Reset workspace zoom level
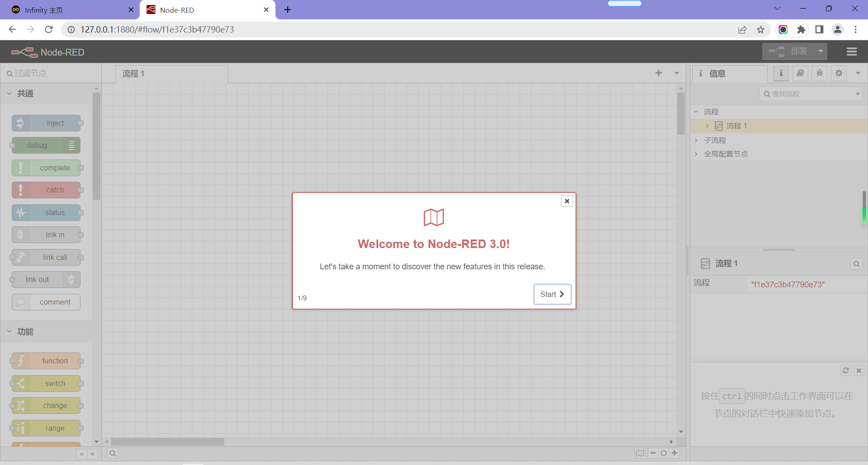This screenshot has height=465, width=868. coord(664,453)
